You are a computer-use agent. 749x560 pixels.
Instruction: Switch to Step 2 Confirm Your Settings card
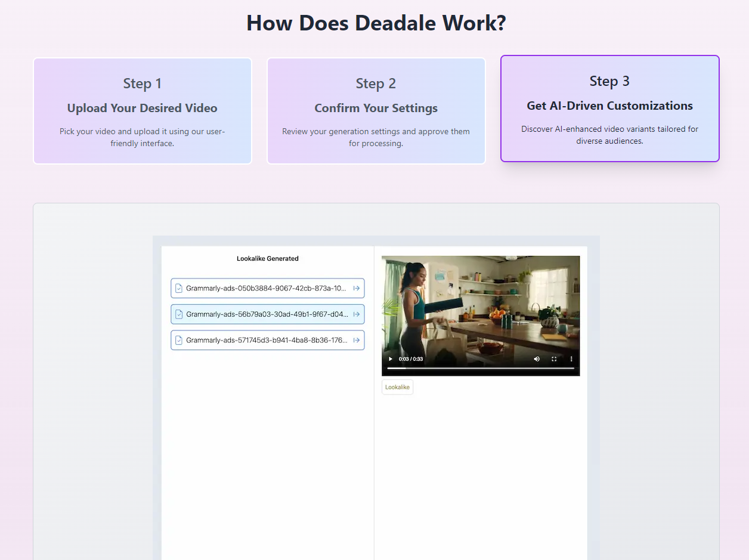pos(376,111)
